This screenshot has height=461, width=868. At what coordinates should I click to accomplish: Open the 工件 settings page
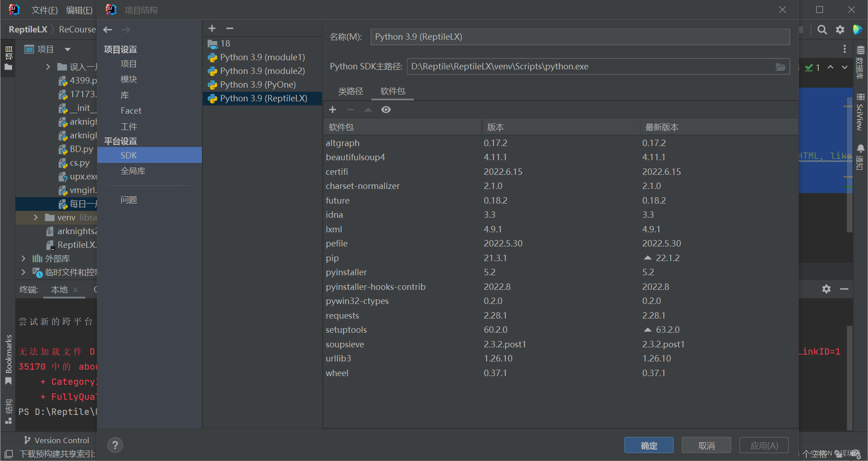click(128, 126)
